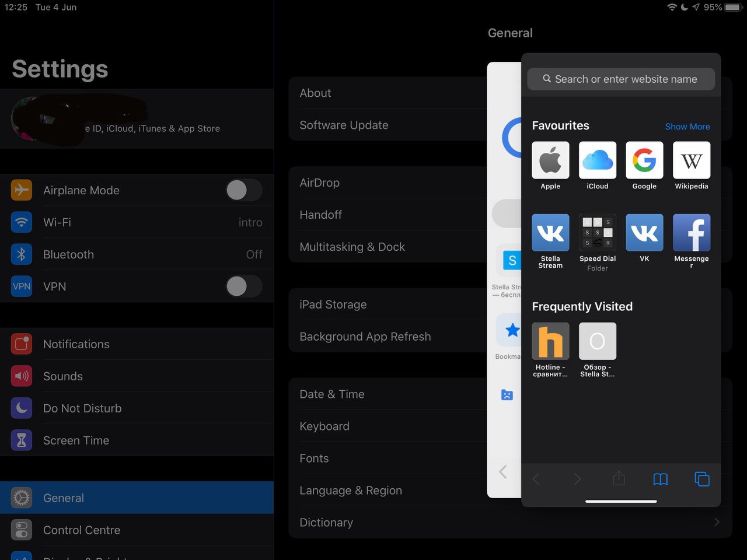This screenshot has height=560, width=747.
Task: Open the Stella Stream favourite
Action: tap(550, 232)
